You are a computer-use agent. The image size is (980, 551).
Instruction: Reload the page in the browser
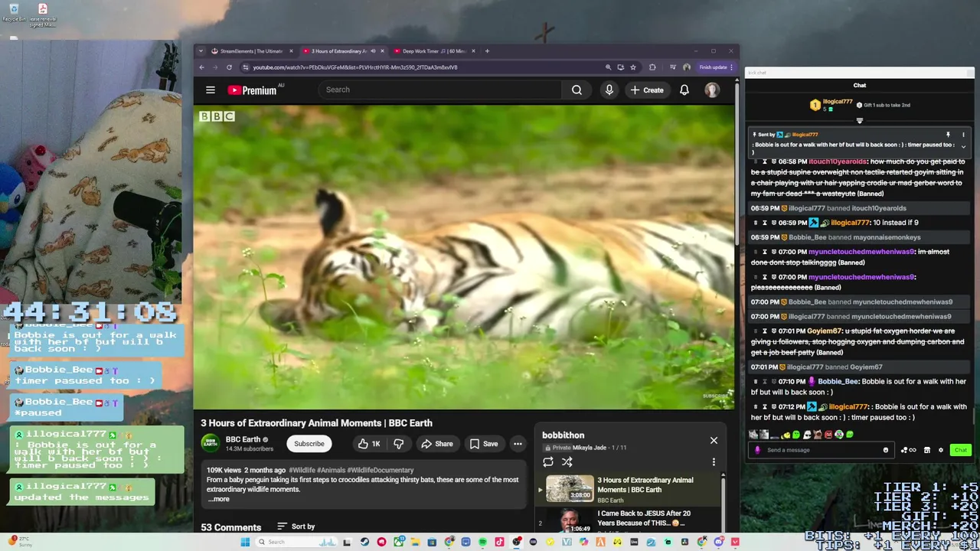click(x=229, y=67)
